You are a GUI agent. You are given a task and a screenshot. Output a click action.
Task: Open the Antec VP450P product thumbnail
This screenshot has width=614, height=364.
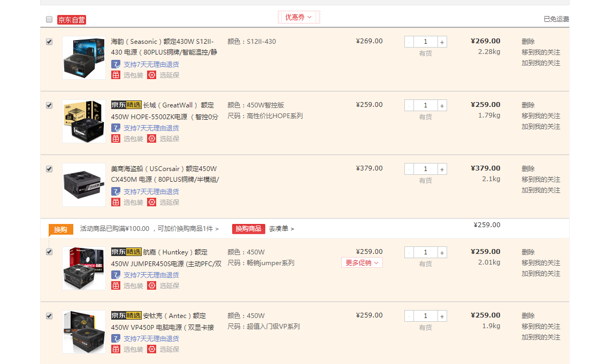point(84,332)
